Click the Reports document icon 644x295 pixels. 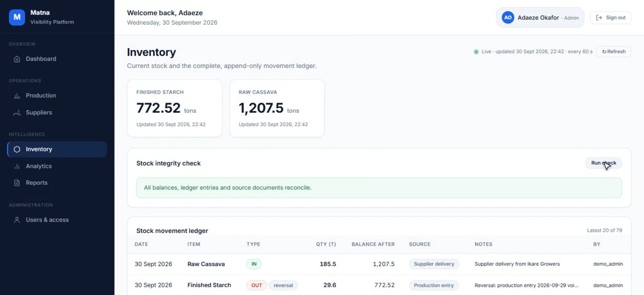point(17,183)
